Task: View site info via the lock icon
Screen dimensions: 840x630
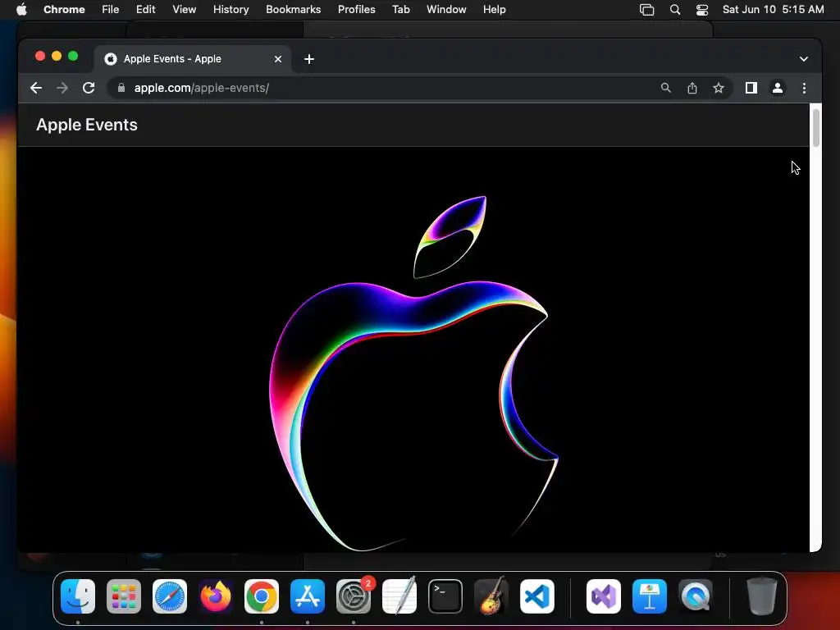Action: [x=121, y=88]
